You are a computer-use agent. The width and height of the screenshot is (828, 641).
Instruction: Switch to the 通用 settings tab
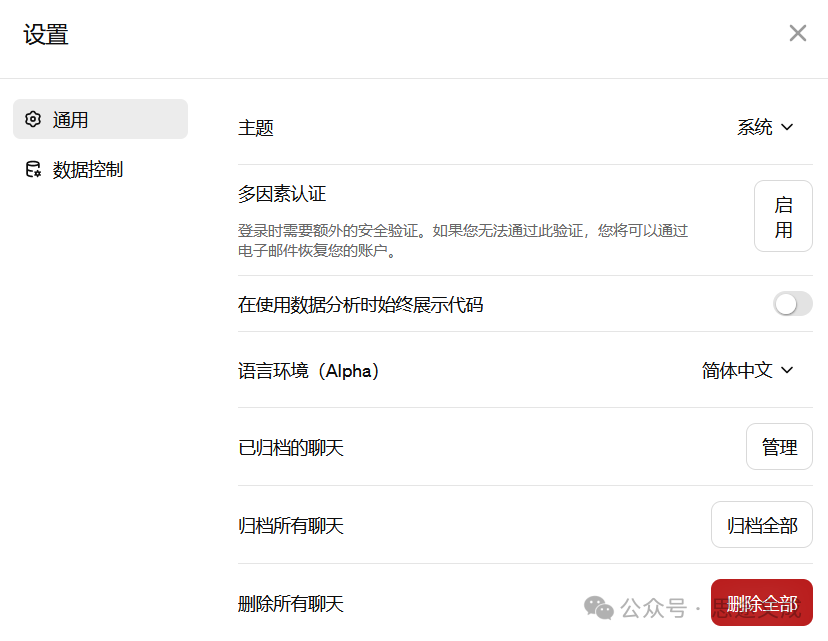coord(100,120)
